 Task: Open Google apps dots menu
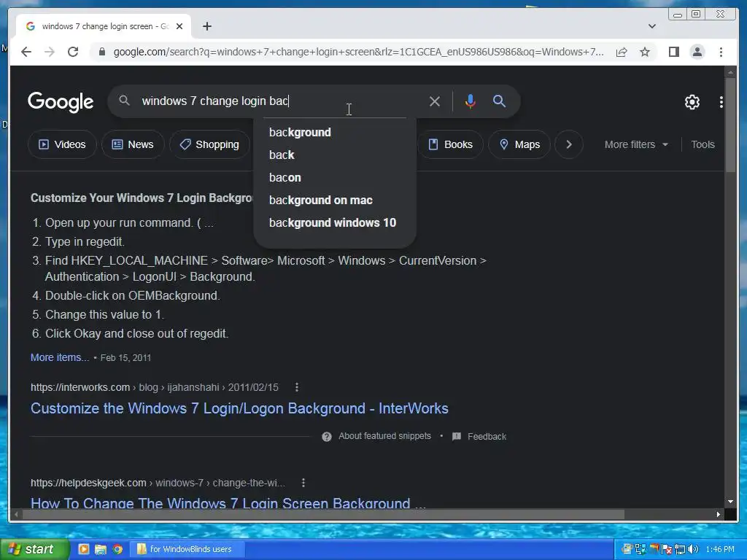(721, 101)
